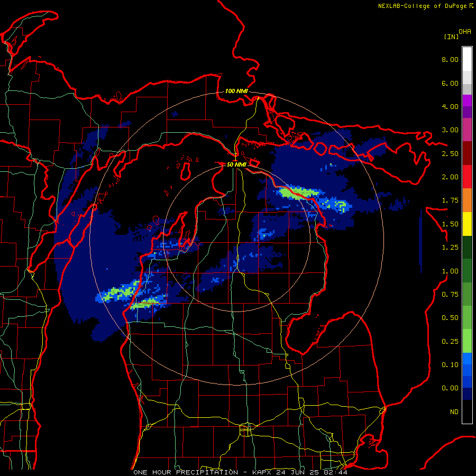The image size is (476, 476).
Task: Click the ND legend label
Action: pyautogui.click(x=454, y=412)
